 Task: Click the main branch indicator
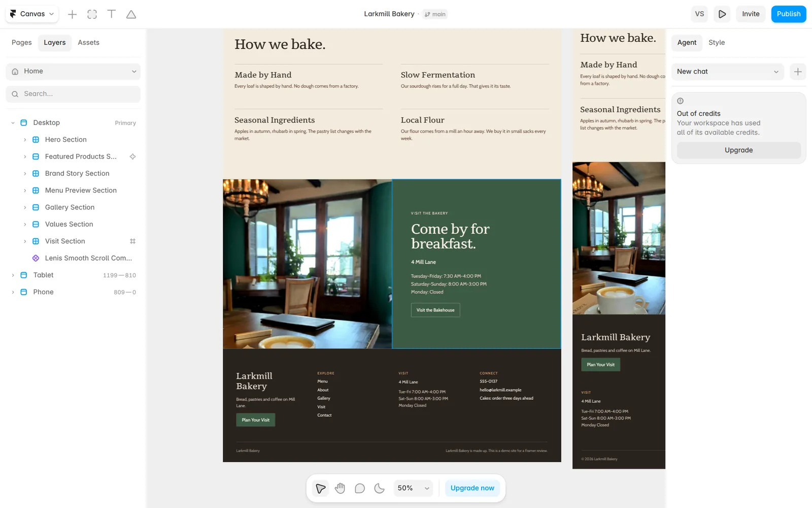tap(435, 14)
